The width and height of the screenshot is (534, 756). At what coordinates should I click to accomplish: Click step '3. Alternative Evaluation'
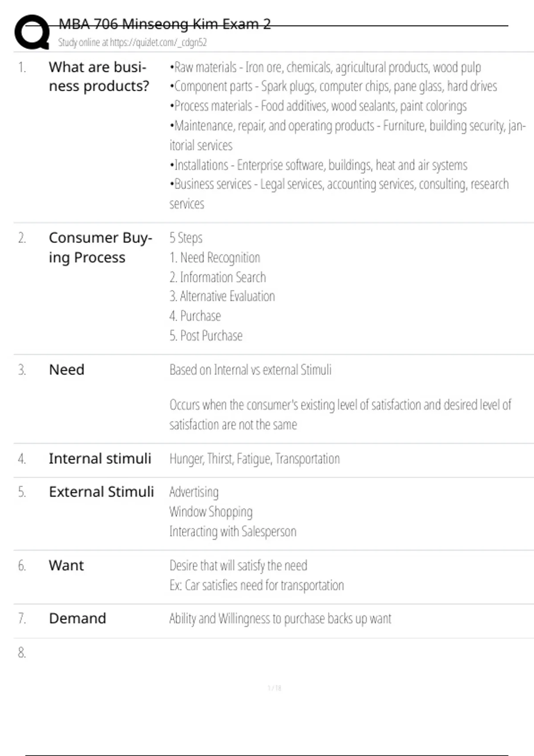pos(222,296)
